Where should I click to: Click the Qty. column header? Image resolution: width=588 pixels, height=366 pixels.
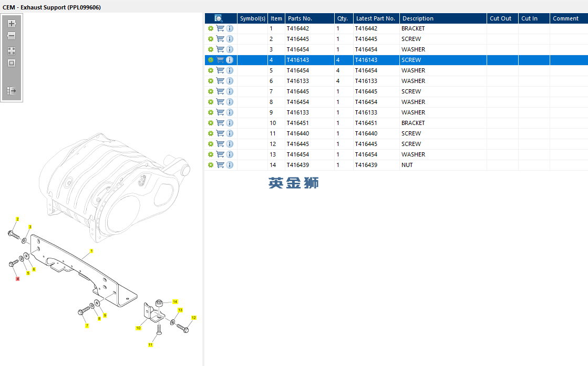click(x=344, y=18)
